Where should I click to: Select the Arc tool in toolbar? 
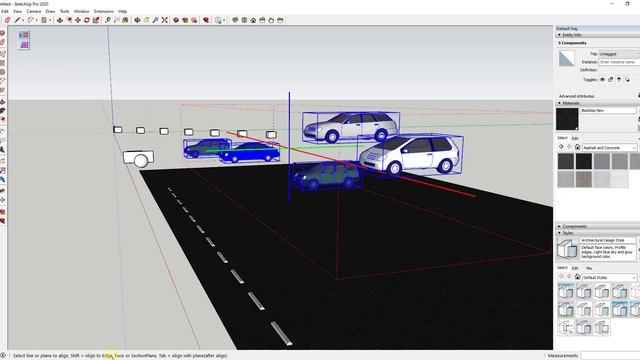coord(30,20)
